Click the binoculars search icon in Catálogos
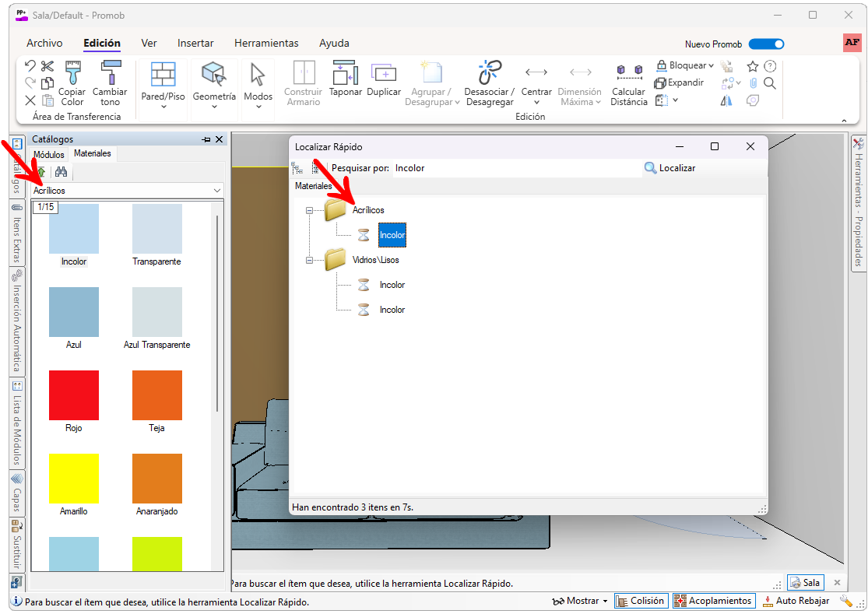The width and height of the screenshot is (868, 614). pyautogui.click(x=61, y=172)
